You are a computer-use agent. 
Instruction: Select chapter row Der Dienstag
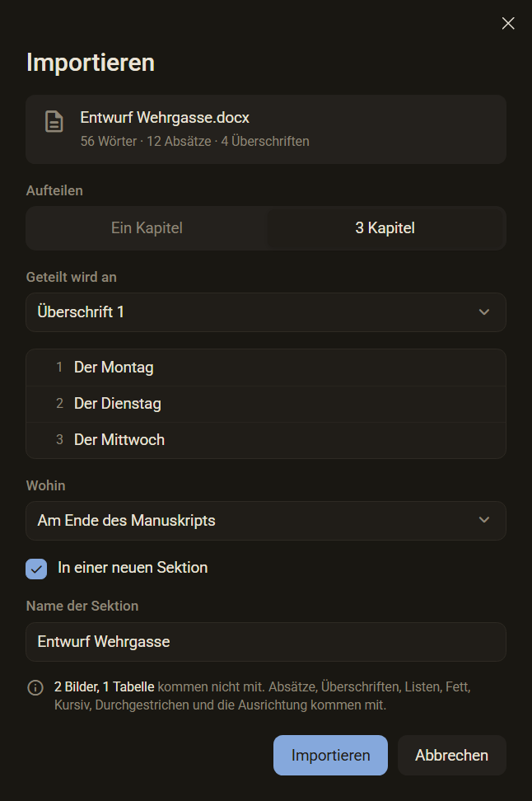[x=266, y=404]
